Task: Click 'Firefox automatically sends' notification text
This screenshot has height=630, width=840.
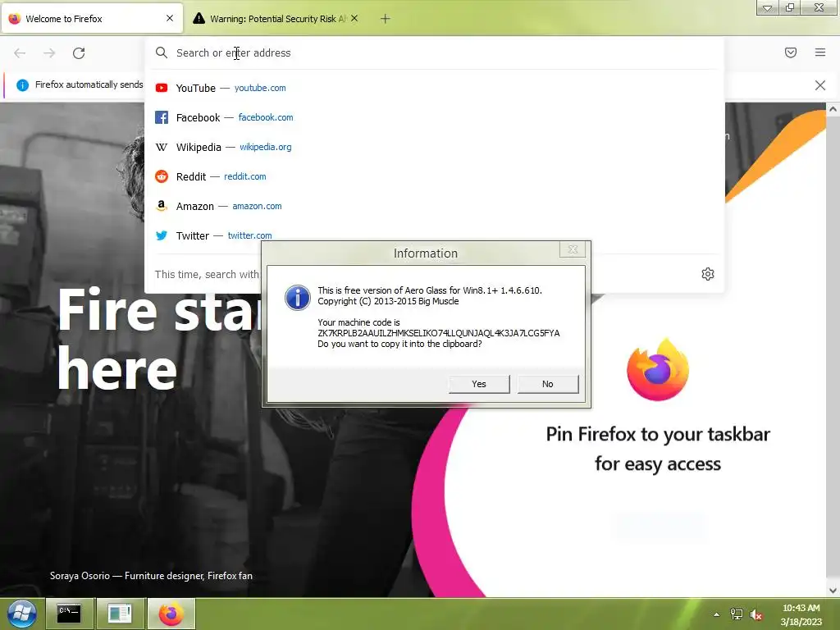Action: pyautogui.click(x=89, y=84)
